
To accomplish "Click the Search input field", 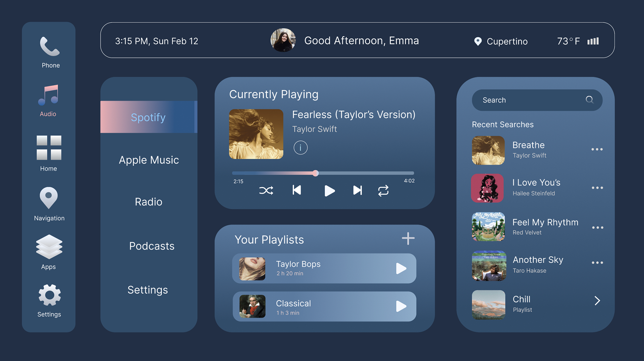I will pyautogui.click(x=537, y=100).
